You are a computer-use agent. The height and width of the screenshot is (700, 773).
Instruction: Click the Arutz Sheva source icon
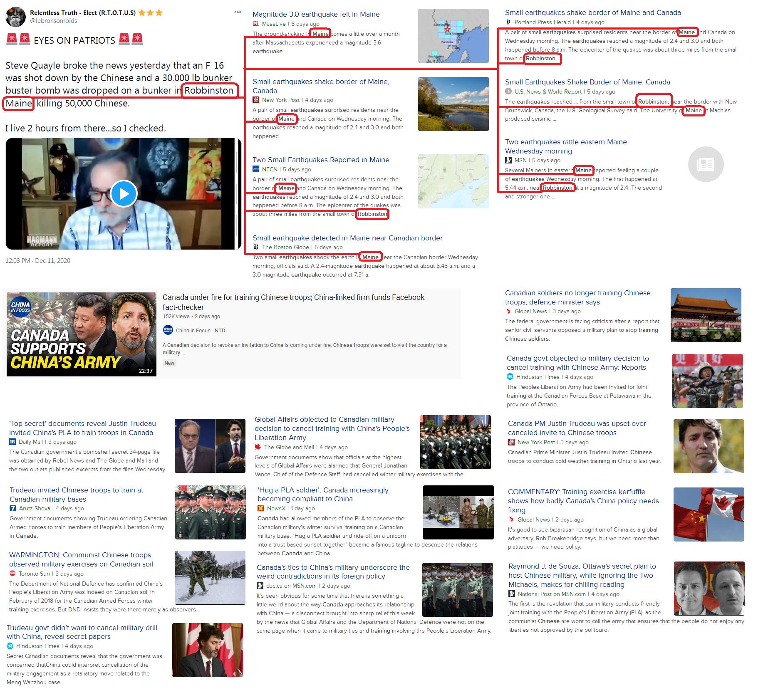tap(13, 508)
